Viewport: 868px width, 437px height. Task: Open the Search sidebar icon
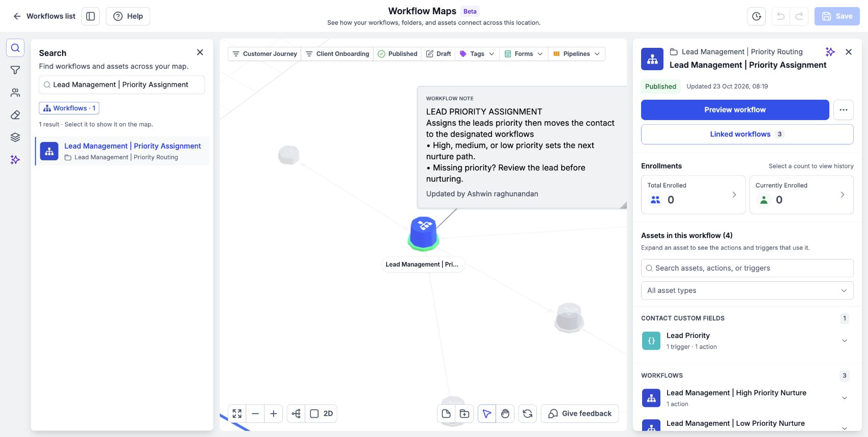15,48
